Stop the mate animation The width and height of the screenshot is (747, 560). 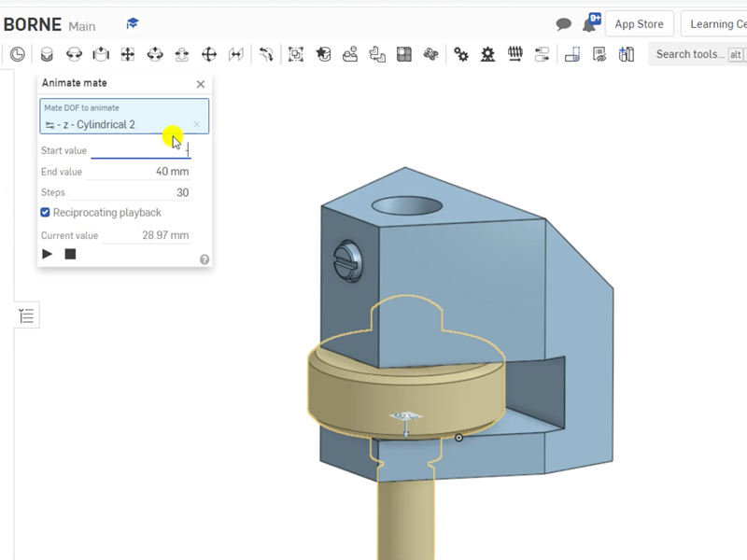(70, 254)
